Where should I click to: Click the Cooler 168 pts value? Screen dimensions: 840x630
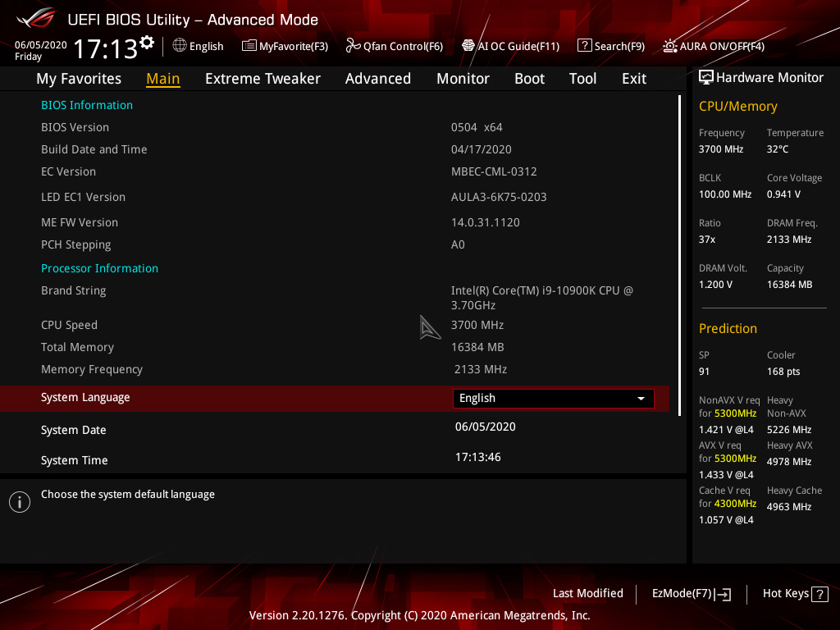tap(783, 372)
